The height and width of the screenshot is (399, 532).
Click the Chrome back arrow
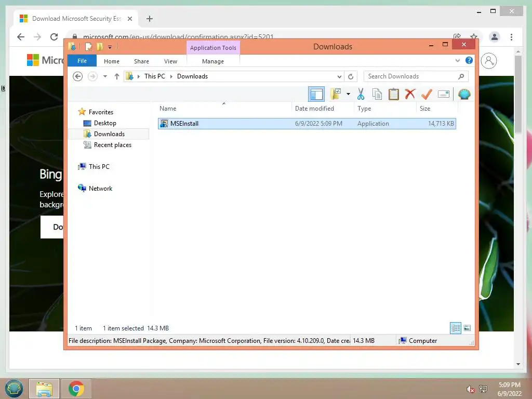(21, 37)
